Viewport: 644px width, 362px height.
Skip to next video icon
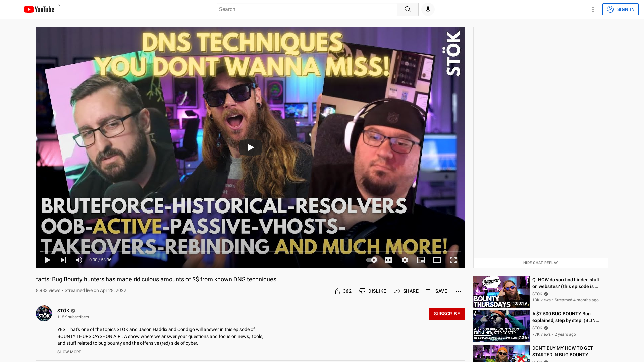(x=63, y=260)
